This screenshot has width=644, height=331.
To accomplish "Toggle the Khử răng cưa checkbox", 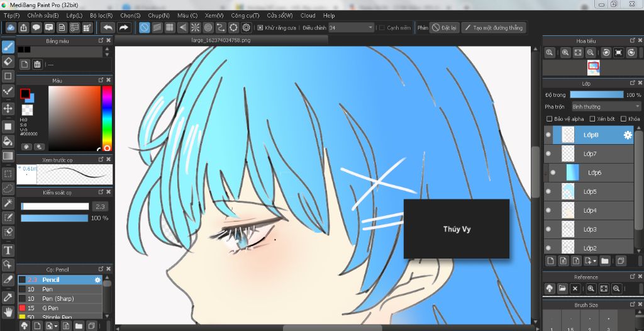I will pos(260,28).
